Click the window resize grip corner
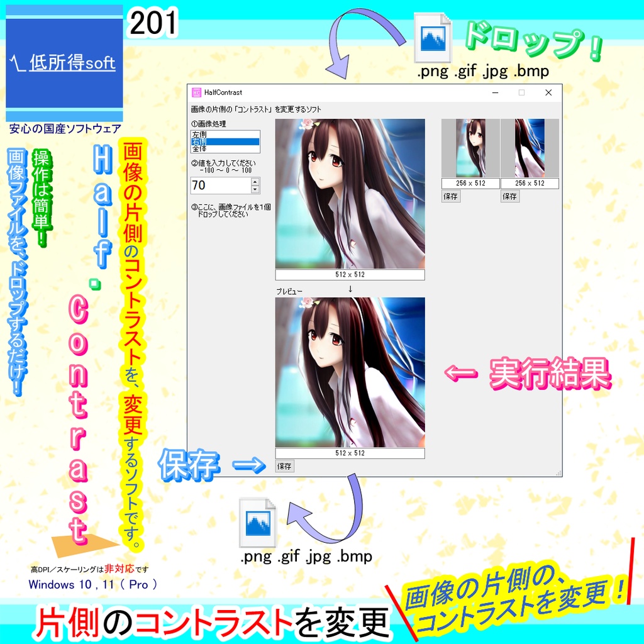The width and height of the screenshot is (644, 644). 558,473
